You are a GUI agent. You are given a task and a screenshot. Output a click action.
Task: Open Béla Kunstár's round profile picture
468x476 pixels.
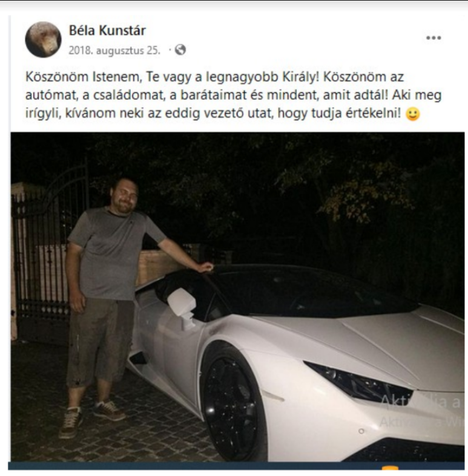pos(43,39)
